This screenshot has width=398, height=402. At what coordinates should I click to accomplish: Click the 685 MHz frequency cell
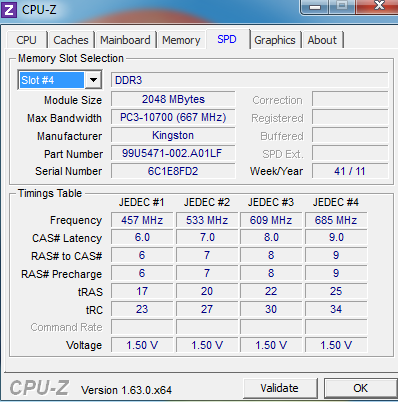click(336, 220)
